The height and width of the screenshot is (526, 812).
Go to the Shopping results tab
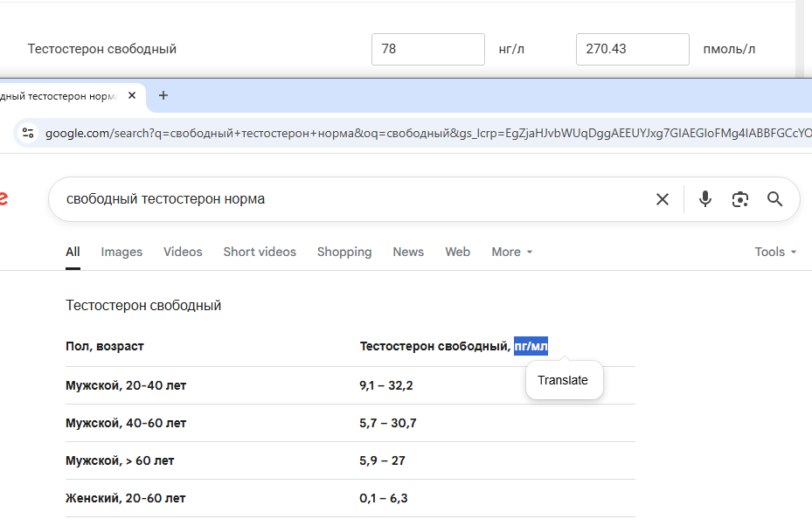tap(344, 252)
